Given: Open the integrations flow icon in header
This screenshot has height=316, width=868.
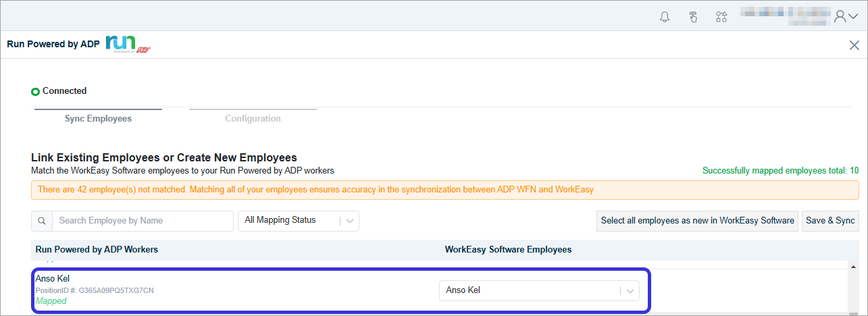Looking at the screenshot, I should click(x=721, y=17).
